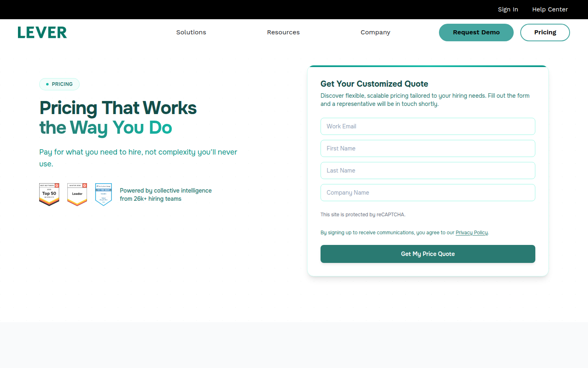Open the Privacy Policy link

[472, 233]
